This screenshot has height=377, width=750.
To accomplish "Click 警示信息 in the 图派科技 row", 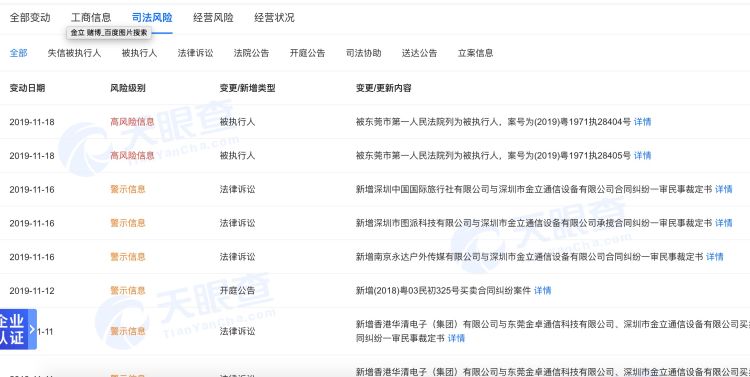I will (x=128, y=223).
